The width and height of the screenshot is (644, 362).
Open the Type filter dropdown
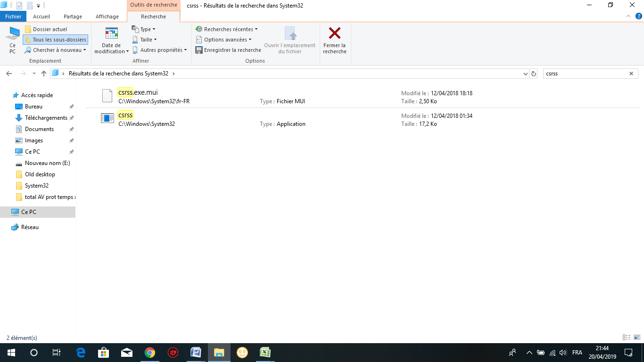tap(144, 29)
